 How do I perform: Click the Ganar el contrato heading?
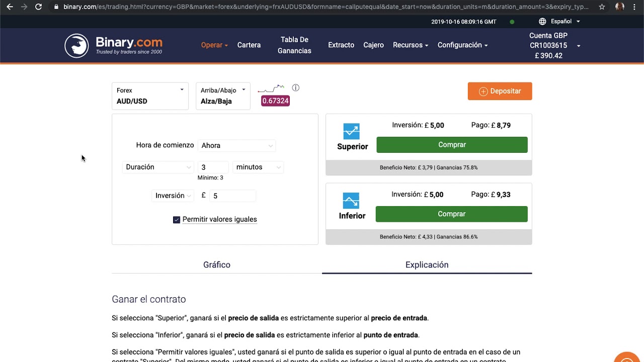pyautogui.click(x=149, y=300)
